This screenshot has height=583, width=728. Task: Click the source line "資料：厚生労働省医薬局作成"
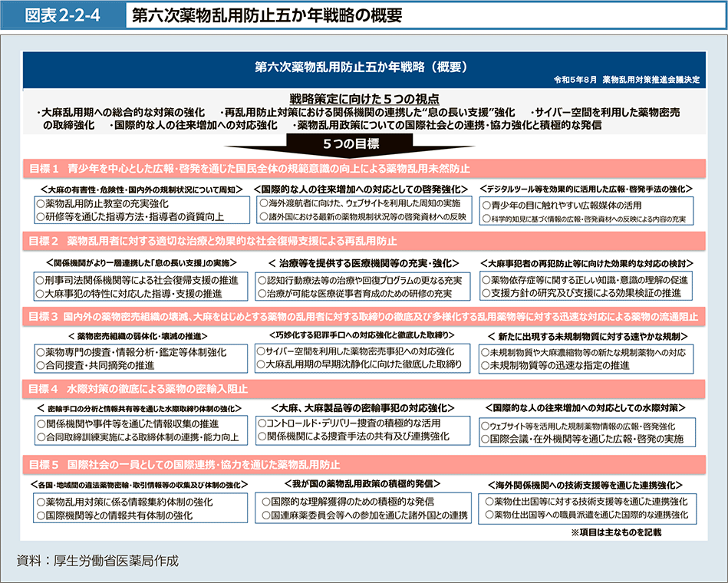[x=97, y=561]
